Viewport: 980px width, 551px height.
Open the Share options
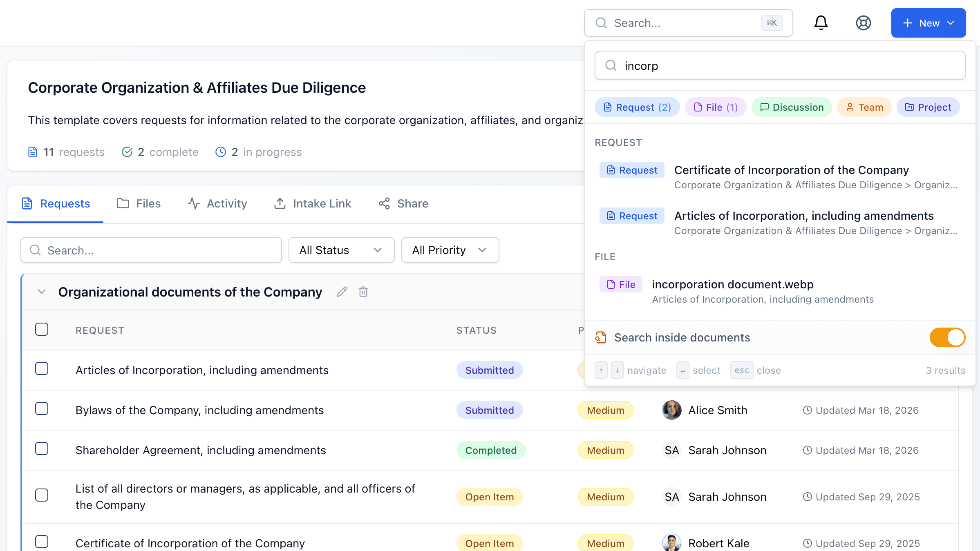(403, 203)
